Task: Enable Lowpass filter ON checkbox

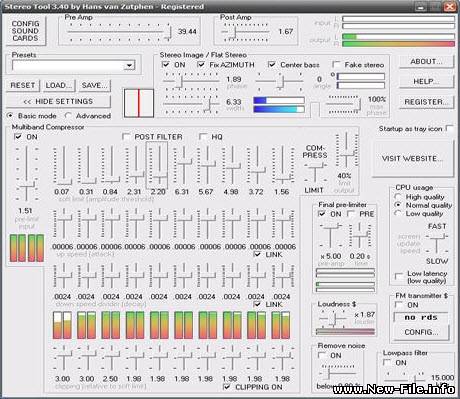Action: pyautogui.click(x=387, y=362)
